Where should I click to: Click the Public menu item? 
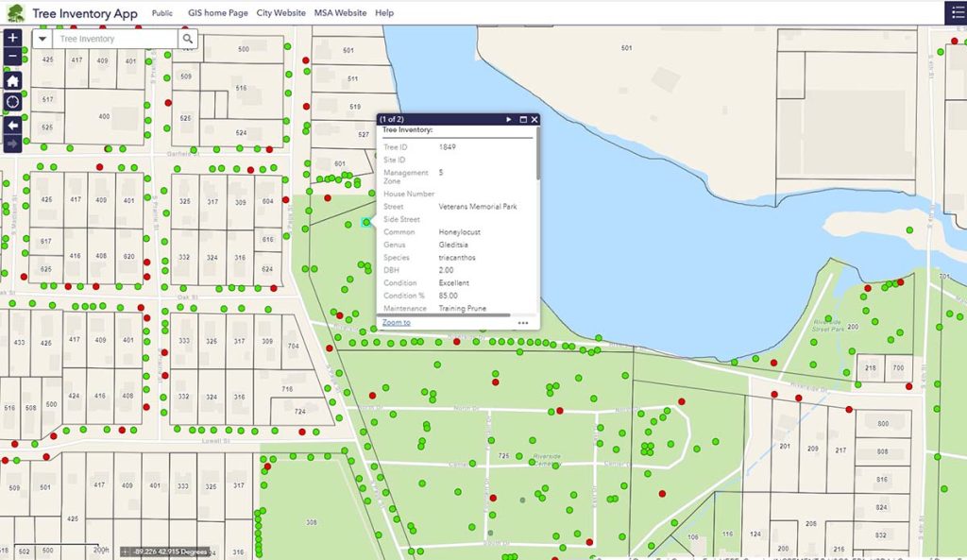click(x=161, y=13)
